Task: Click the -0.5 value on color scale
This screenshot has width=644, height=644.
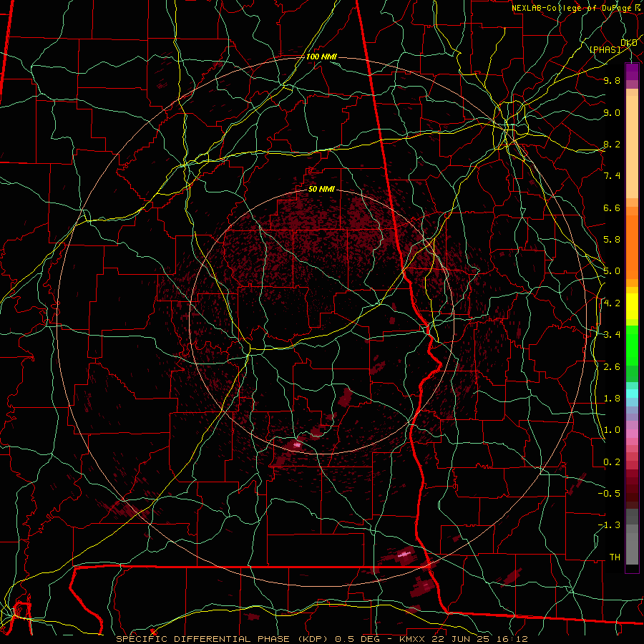Action: tap(609, 494)
